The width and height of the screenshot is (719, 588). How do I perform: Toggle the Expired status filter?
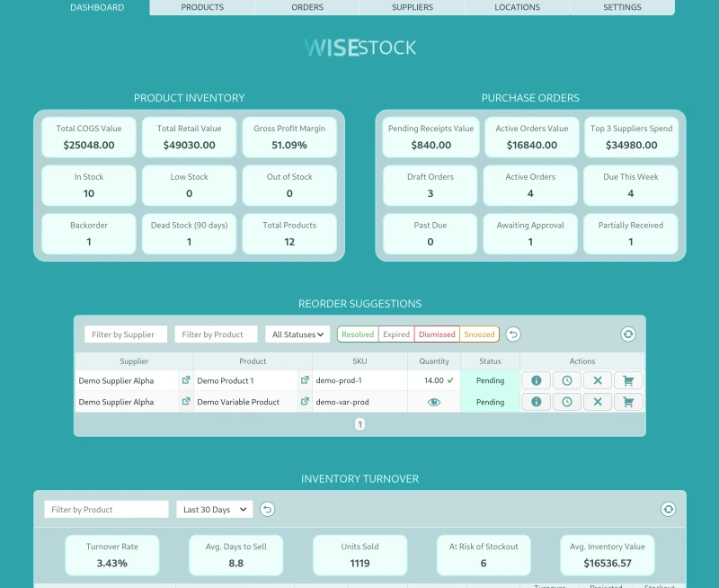click(x=396, y=334)
